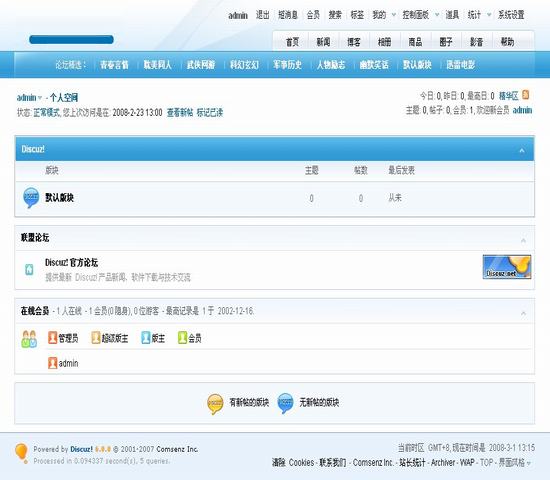Screen dimensions: 550x480
Task: Click the yellow 有新帖的版块 bubble icon
Action: 215,404
